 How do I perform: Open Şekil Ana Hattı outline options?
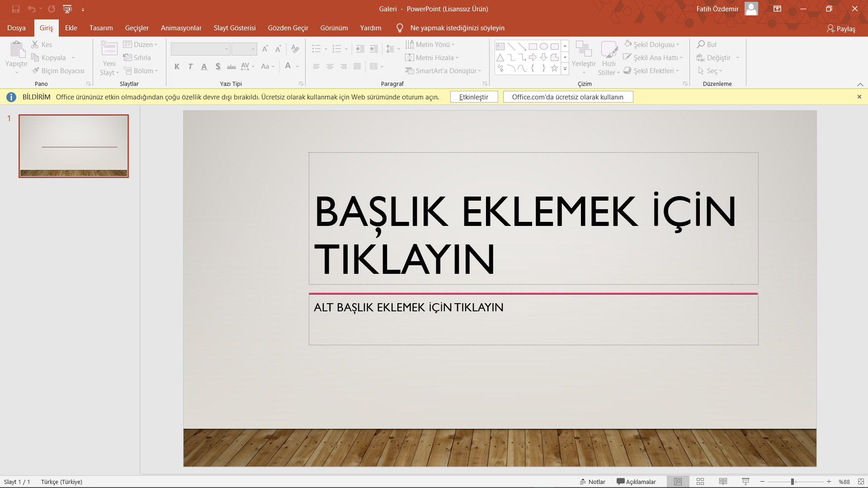653,57
